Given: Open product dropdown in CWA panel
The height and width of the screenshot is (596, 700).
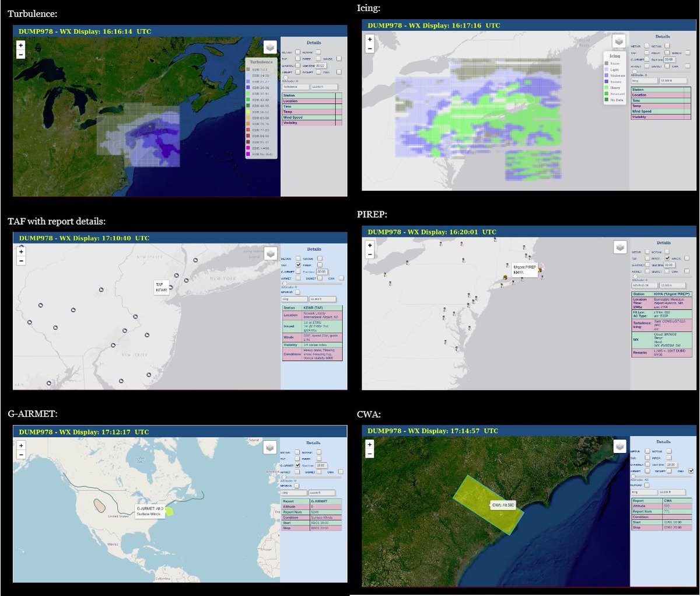Looking at the screenshot, I should pyautogui.click(x=644, y=492).
